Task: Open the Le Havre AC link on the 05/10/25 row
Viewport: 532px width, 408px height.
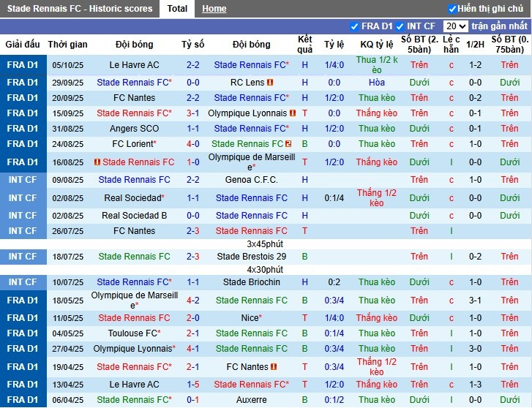Action: point(134,65)
